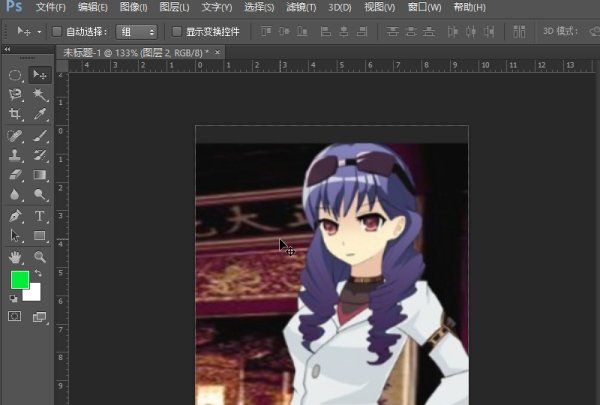Select the Eraser tool

pos(15,175)
